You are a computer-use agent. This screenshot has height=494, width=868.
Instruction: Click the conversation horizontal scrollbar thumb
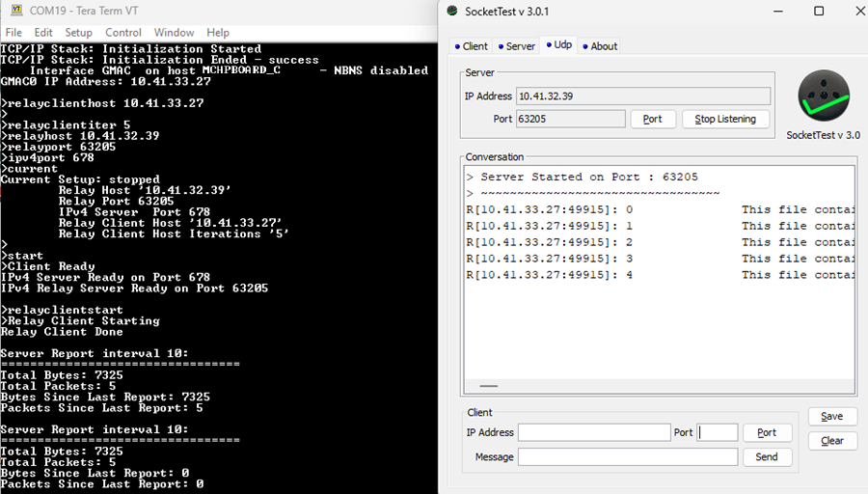tap(488, 385)
